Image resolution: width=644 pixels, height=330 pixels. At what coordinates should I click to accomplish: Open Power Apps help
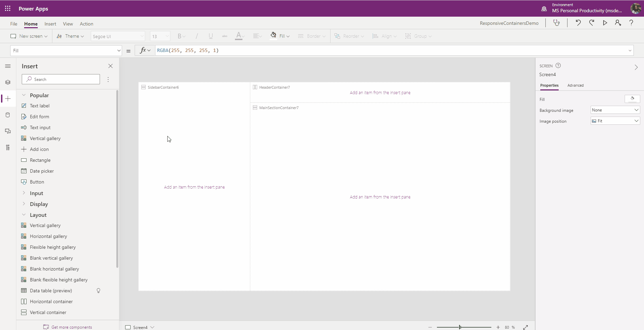click(x=631, y=23)
